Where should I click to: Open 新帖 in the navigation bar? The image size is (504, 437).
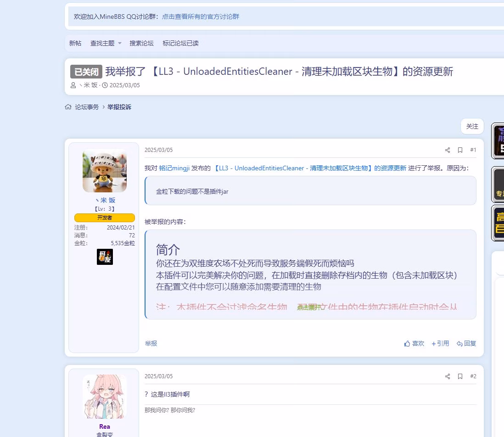click(75, 43)
